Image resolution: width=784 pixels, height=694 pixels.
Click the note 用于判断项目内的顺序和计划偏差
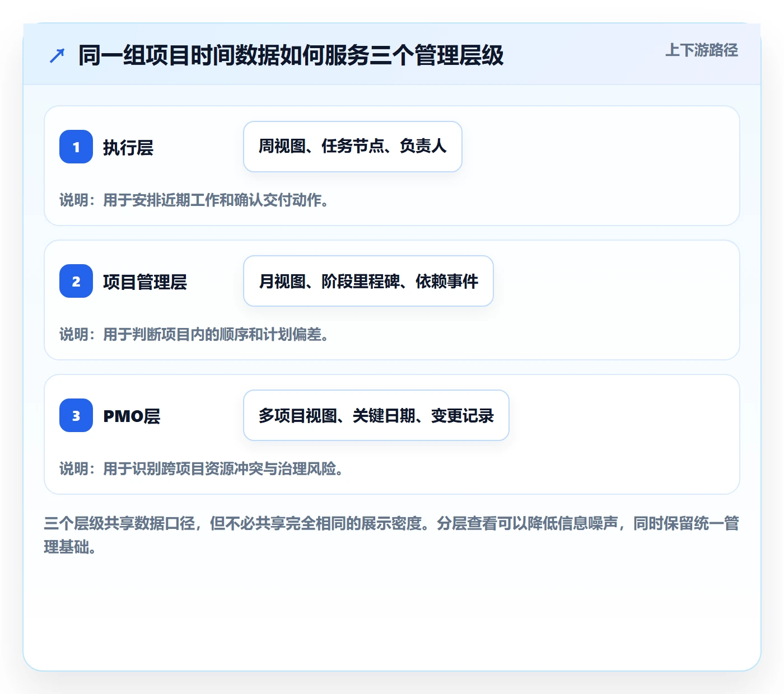click(194, 335)
